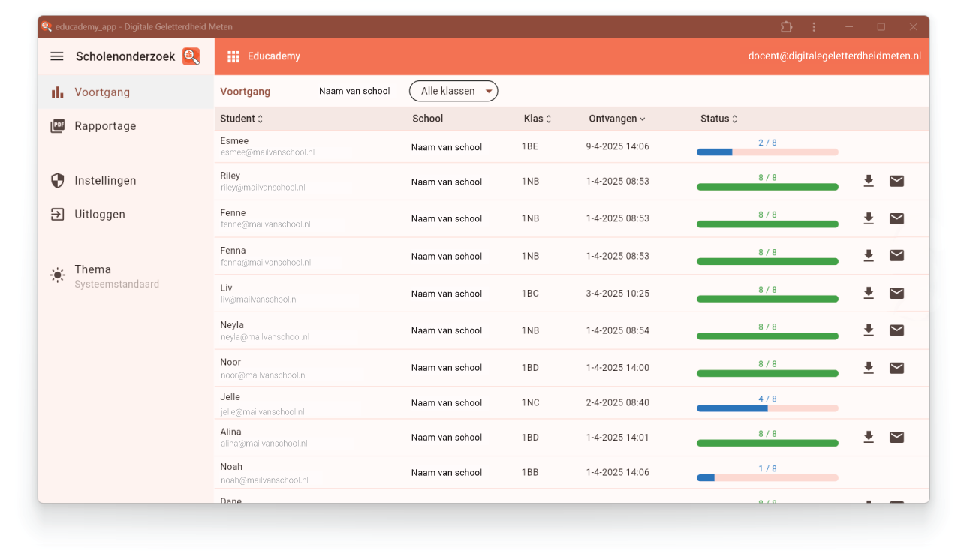Click download icon in Liv's row
Screen dimensions: 970x560
coord(869,293)
